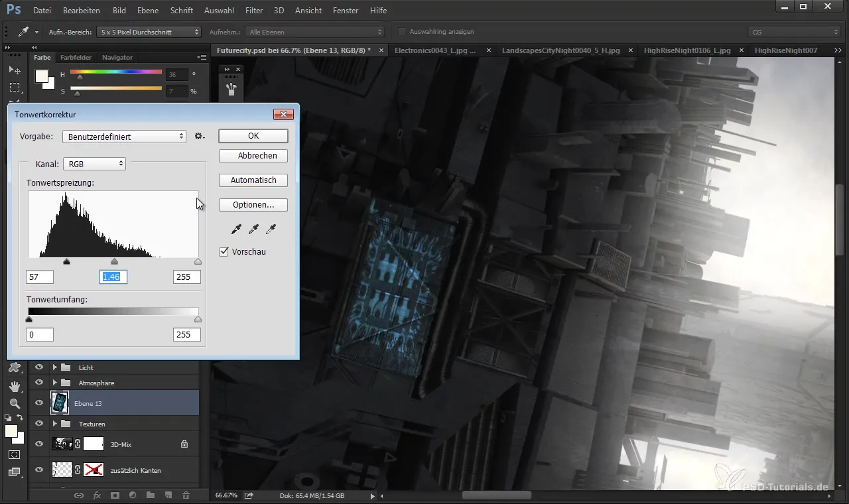Create new adjustment layer icon
This screenshot has height=504, width=849.
coord(133,495)
